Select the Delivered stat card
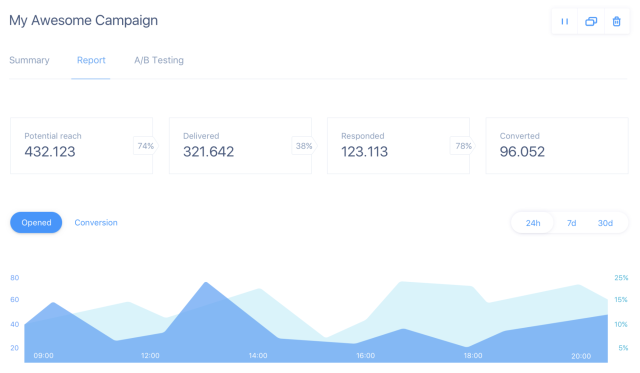 click(240, 146)
